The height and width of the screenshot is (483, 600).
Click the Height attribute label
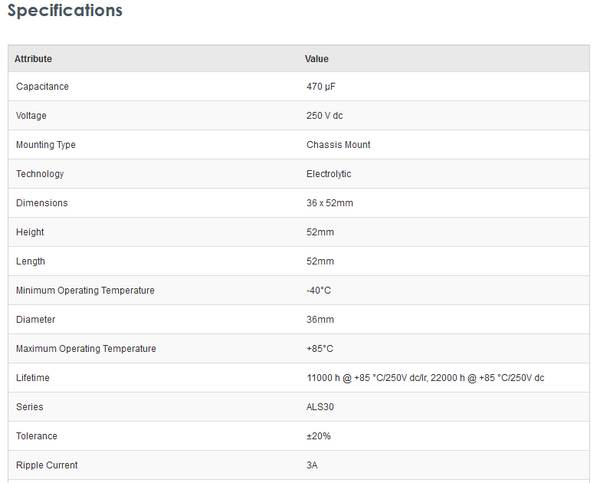30,232
